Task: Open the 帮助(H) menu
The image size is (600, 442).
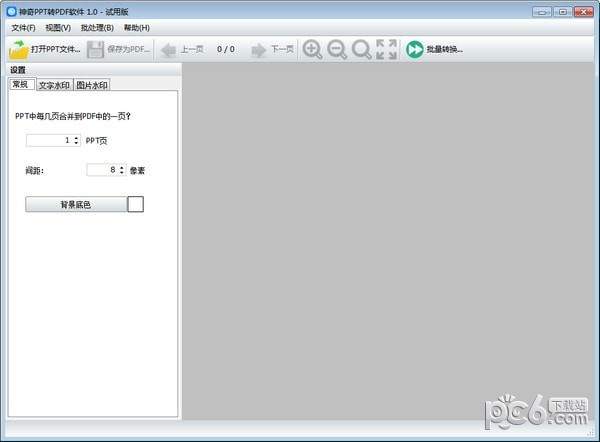Action: point(137,28)
